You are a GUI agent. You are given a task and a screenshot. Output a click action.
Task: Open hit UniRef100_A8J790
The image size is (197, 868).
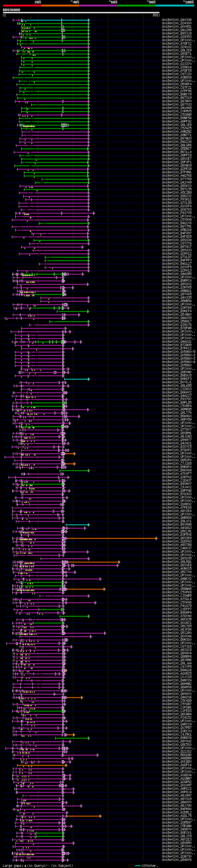[176, 806]
